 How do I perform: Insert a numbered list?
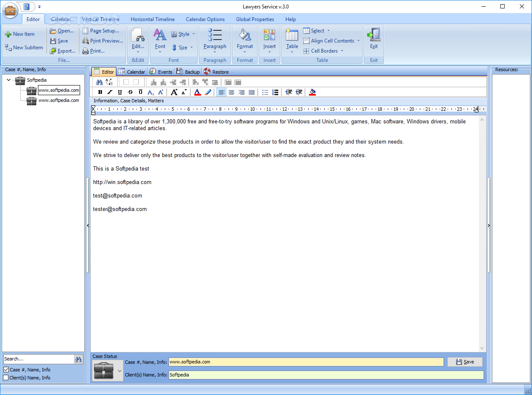point(275,92)
